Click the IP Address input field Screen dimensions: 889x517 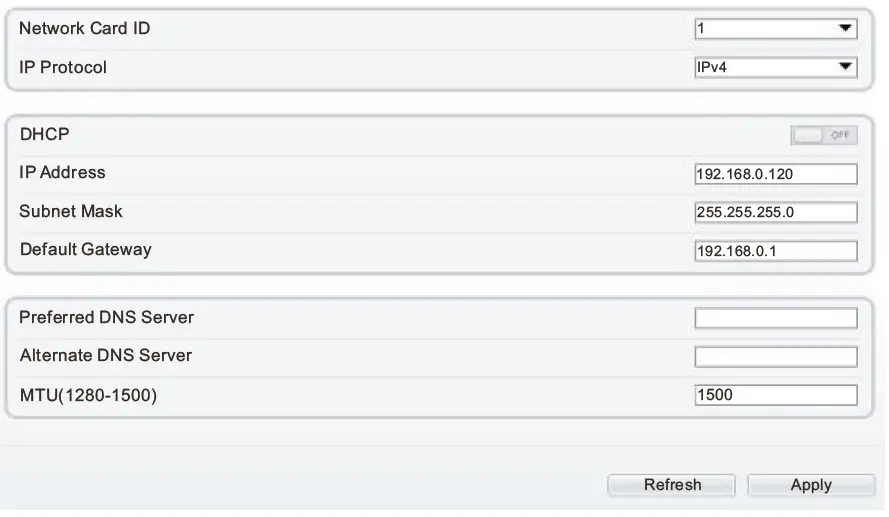tap(776, 174)
